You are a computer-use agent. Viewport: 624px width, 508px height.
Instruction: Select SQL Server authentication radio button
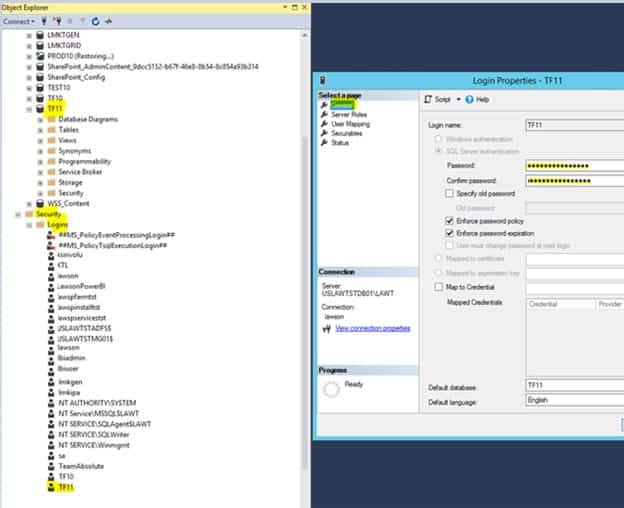pos(438,151)
